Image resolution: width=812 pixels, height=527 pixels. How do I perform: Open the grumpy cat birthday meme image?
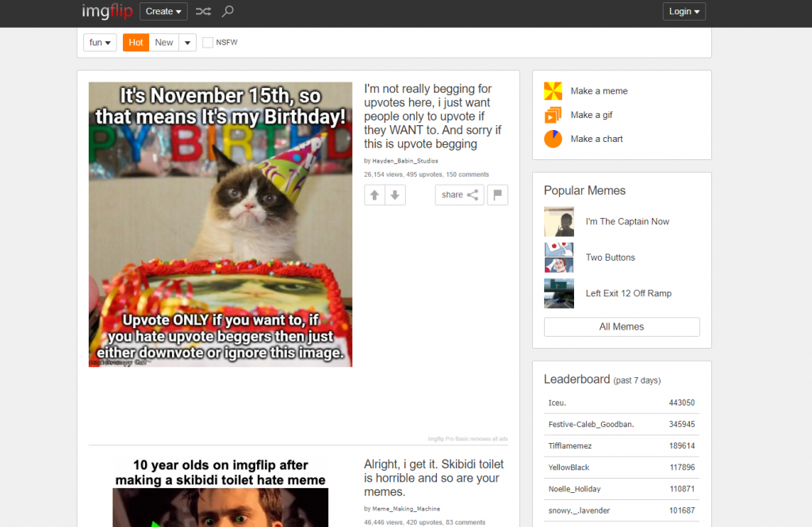(x=220, y=224)
